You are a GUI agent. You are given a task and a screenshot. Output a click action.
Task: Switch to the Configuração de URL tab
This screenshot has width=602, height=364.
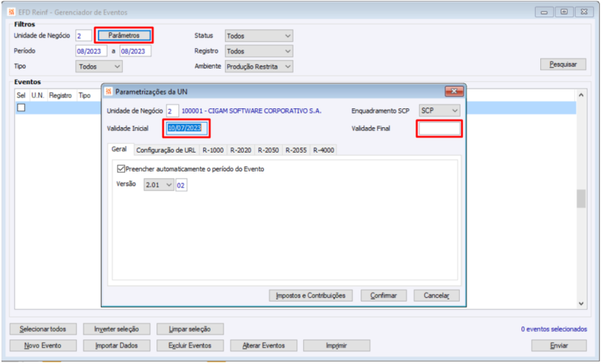point(166,150)
